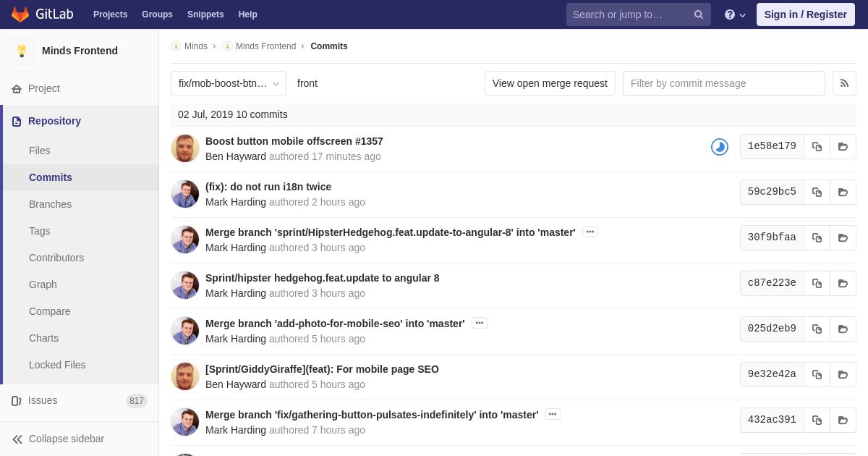Open Ben Hayward's avatar on Boost button commit

pos(185,148)
